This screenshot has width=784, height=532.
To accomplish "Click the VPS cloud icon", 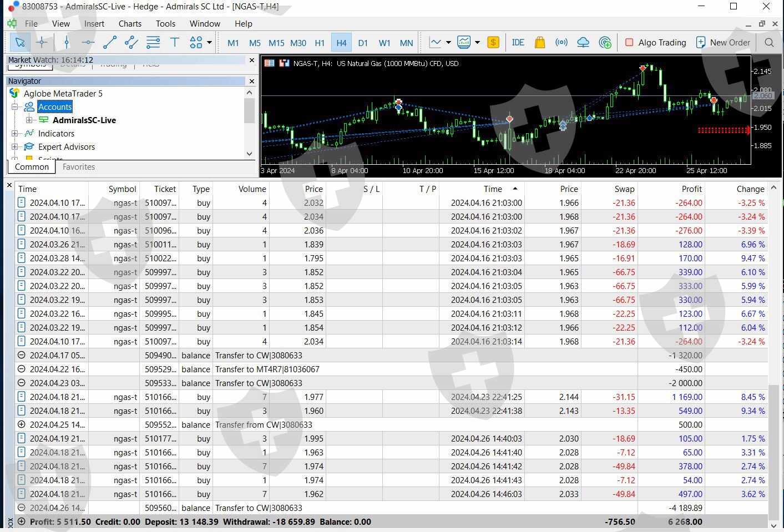I will [x=583, y=43].
